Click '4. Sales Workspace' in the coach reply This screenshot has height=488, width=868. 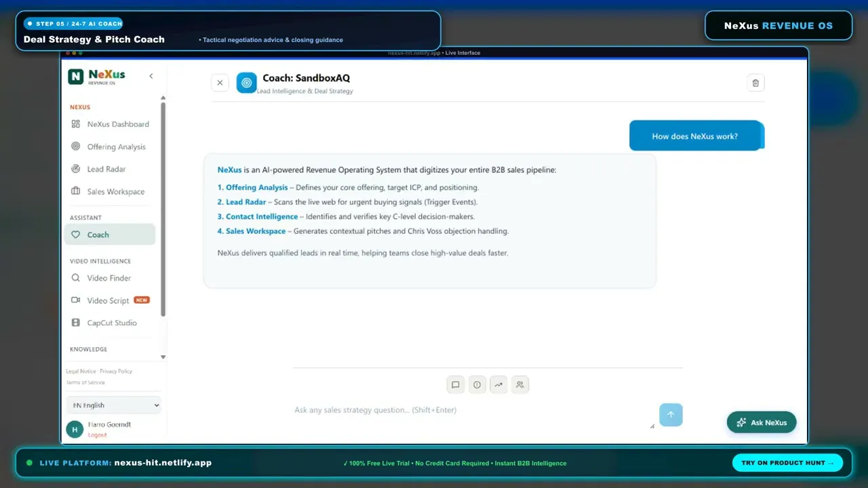252,231
